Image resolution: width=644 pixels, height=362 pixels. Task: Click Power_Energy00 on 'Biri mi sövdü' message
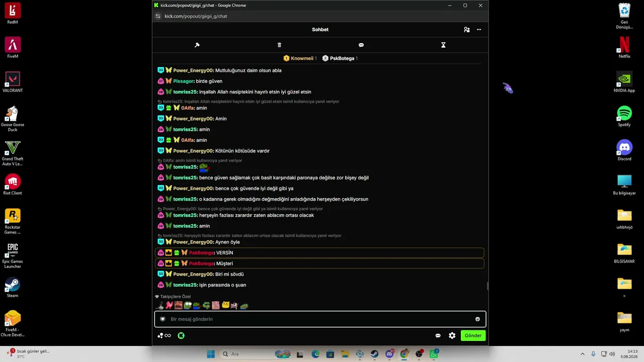pos(194,274)
